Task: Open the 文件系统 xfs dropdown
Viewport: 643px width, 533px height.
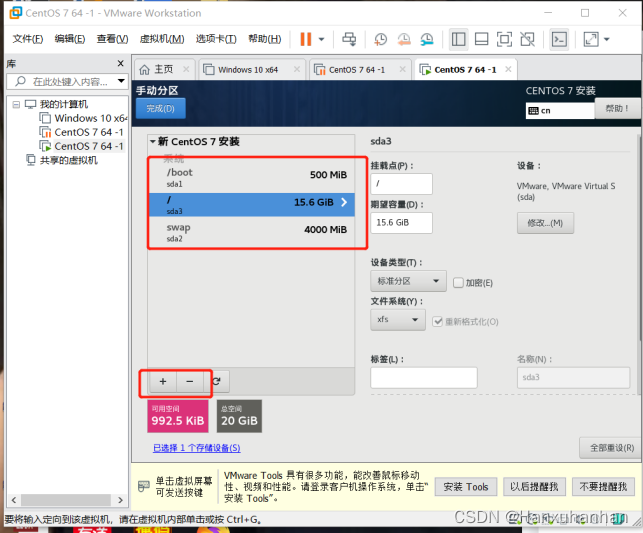Action: (x=398, y=320)
